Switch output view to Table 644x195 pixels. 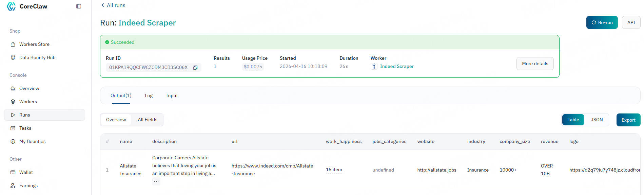pos(573,120)
